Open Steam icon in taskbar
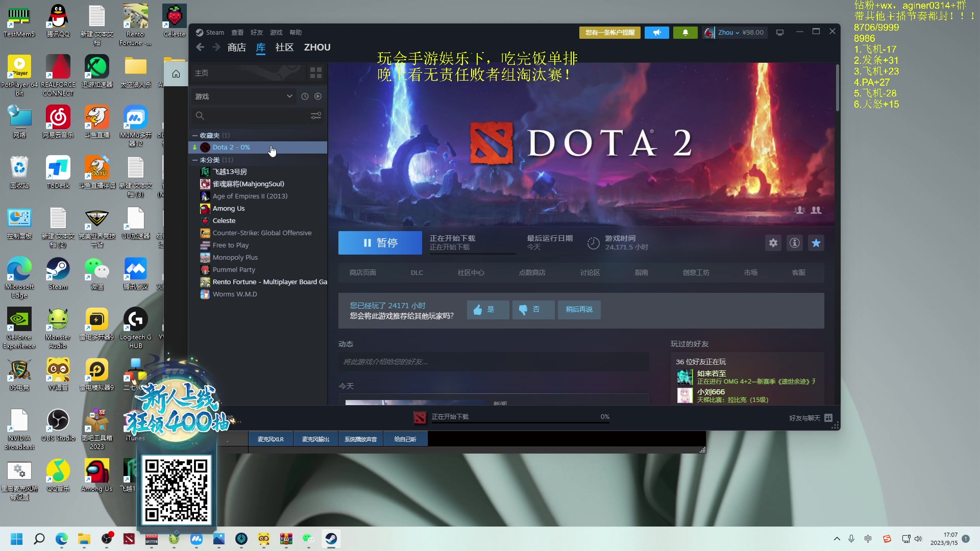 click(x=331, y=539)
